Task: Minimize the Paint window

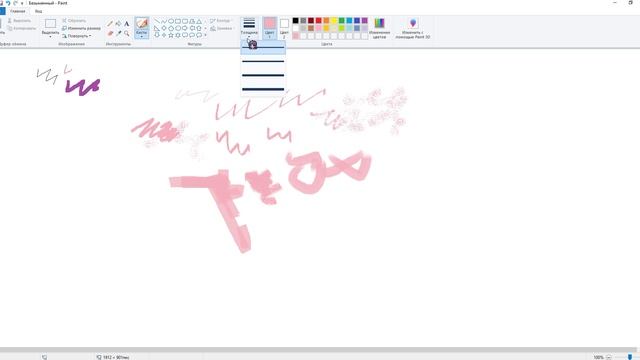Action: tap(615, 3)
